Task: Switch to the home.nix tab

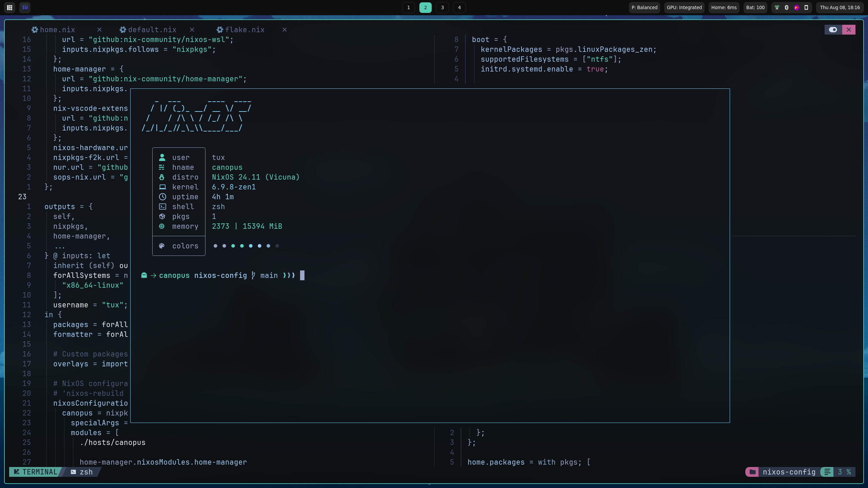Action: click(x=57, y=30)
